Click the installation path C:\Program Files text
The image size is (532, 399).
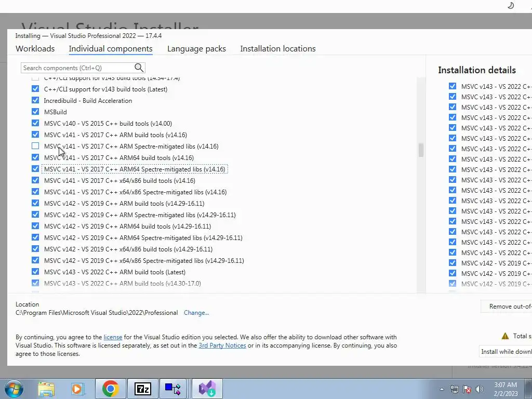pyautogui.click(x=97, y=312)
